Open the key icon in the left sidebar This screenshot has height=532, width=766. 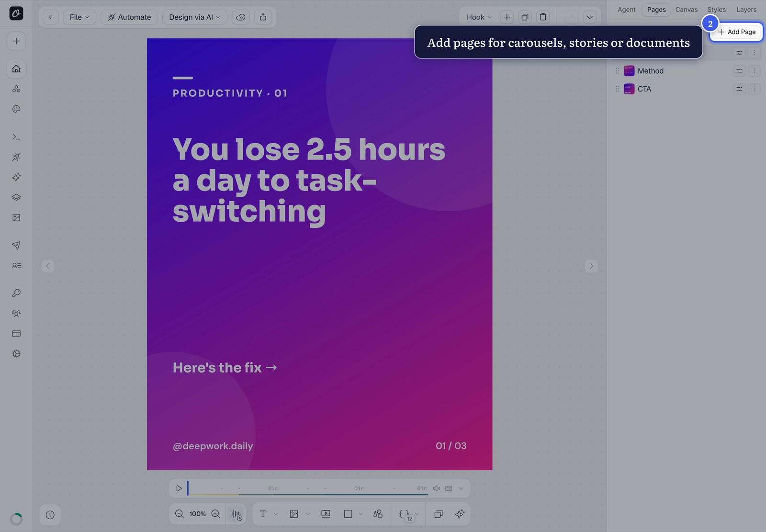16,293
